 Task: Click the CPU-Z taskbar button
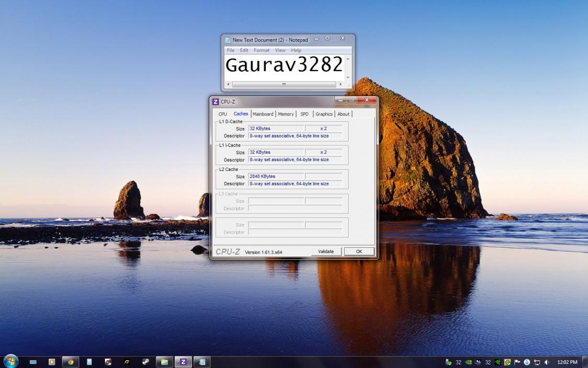(x=183, y=362)
